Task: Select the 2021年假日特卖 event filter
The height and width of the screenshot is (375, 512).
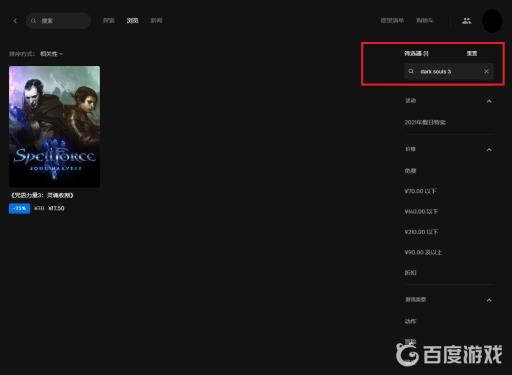Action: (425, 122)
